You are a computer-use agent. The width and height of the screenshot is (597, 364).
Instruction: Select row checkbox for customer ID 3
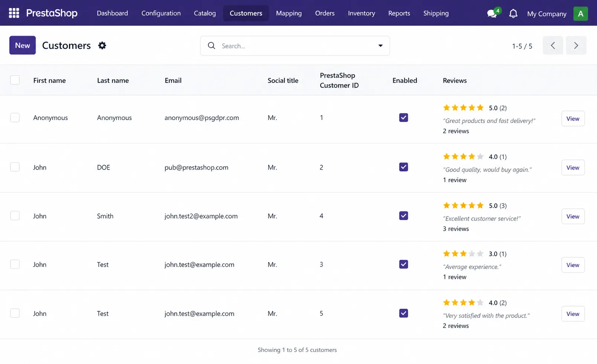point(15,264)
